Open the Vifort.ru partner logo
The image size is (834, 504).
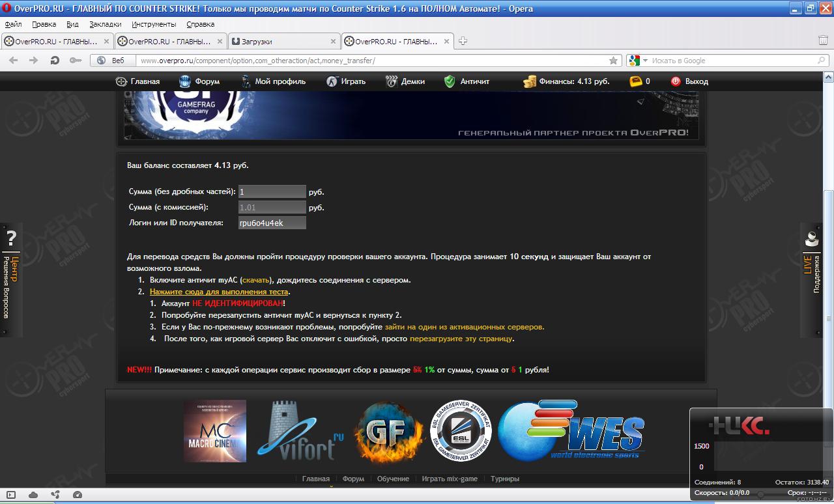click(x=300, y=430)
